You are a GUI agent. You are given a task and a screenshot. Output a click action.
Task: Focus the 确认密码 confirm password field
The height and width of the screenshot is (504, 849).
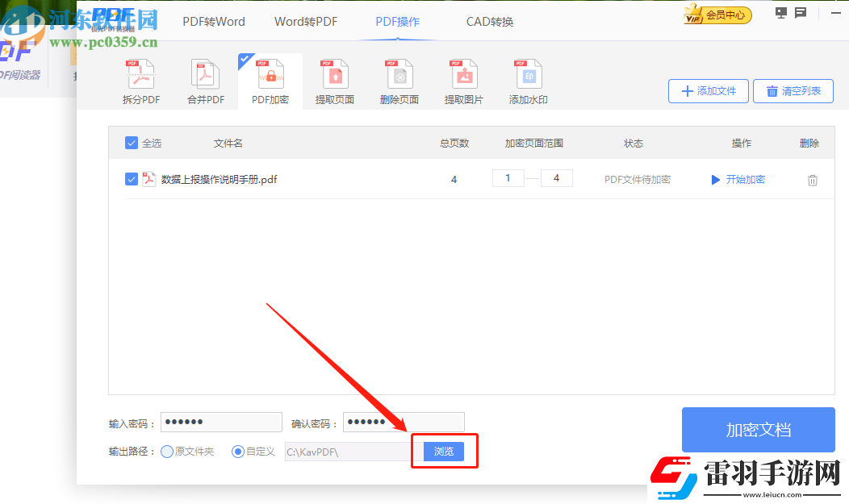point(404,423)
